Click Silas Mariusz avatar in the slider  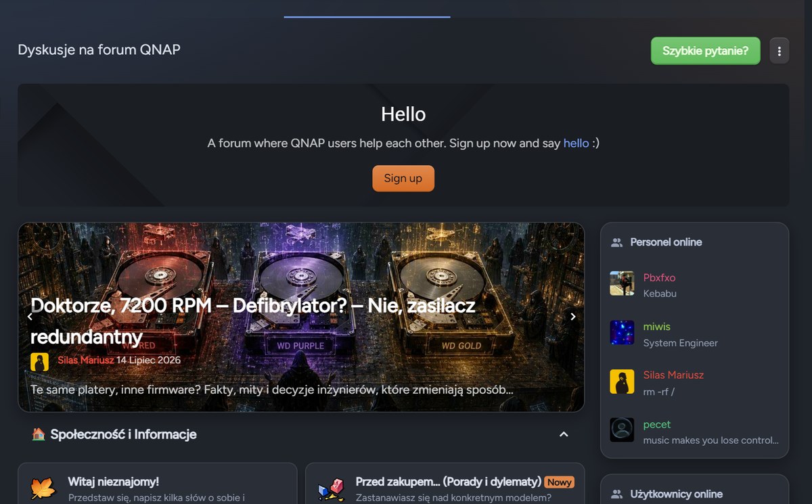click(x=40, y=361)
